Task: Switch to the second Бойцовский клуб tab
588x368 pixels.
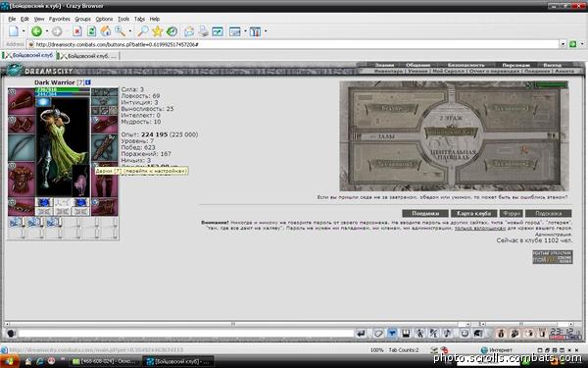Action: [89, 56]
